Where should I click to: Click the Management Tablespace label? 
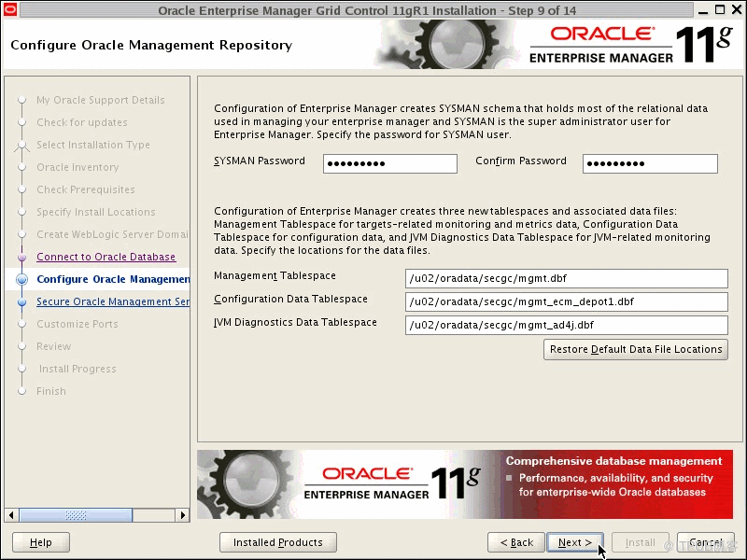275,275
